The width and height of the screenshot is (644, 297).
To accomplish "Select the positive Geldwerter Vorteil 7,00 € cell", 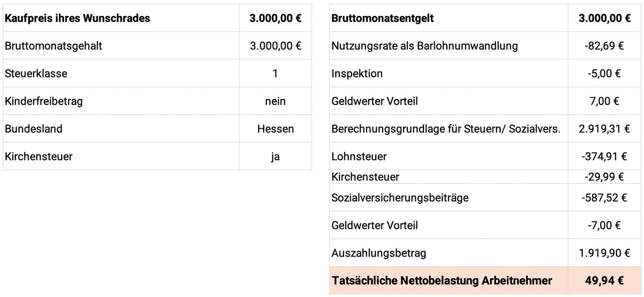I will tap(604, 101).
